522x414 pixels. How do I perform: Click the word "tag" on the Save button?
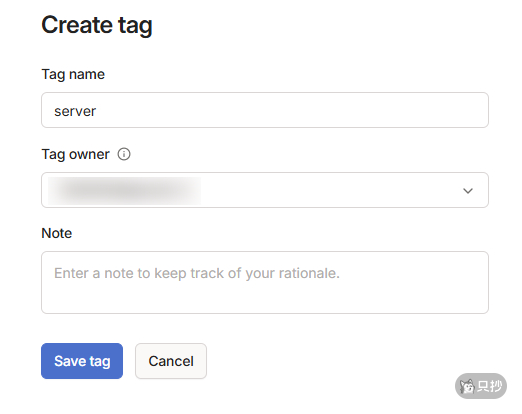100,362
